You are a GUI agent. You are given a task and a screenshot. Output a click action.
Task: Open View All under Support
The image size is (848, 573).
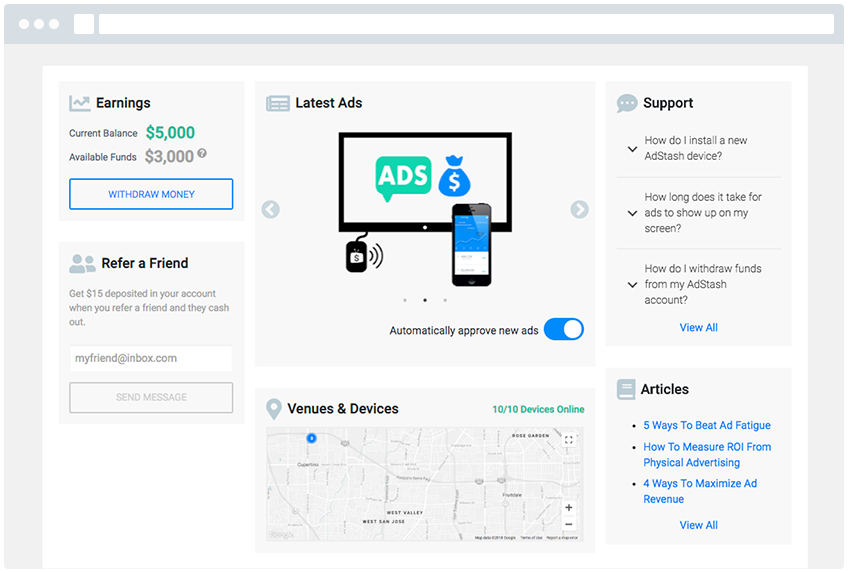699,328
